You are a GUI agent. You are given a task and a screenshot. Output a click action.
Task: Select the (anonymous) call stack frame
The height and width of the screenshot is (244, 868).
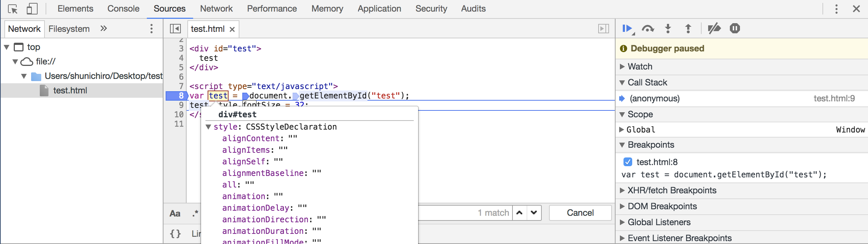click(655, 98)
